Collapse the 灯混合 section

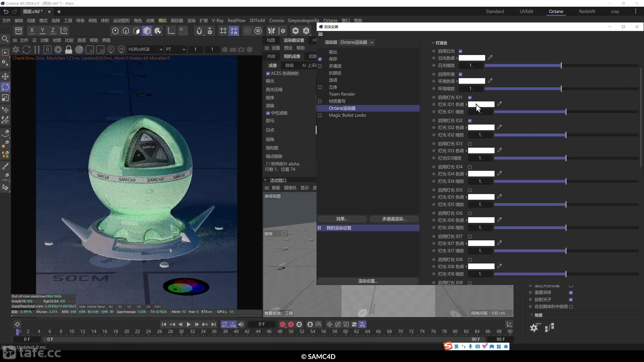pos(433,43)
